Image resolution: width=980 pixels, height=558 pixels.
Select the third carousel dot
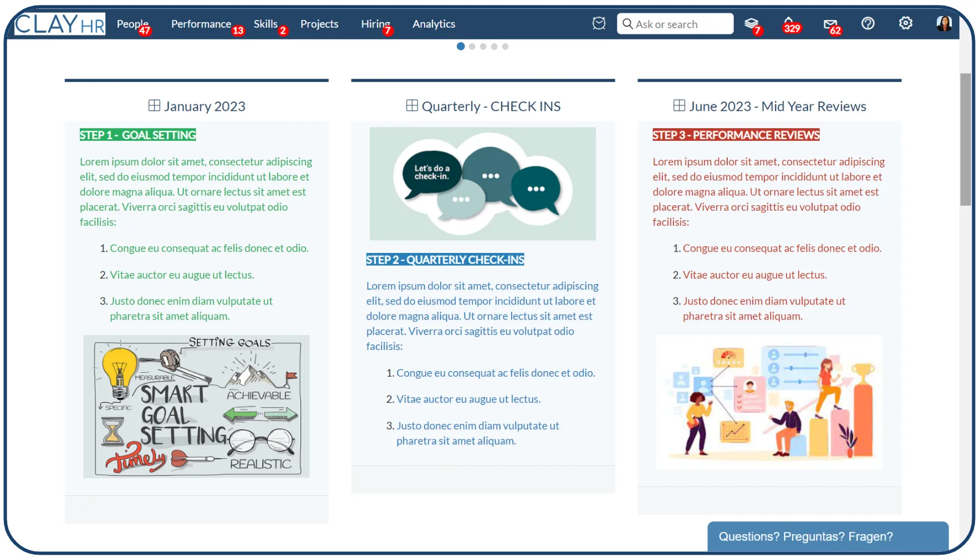(483, 47)
